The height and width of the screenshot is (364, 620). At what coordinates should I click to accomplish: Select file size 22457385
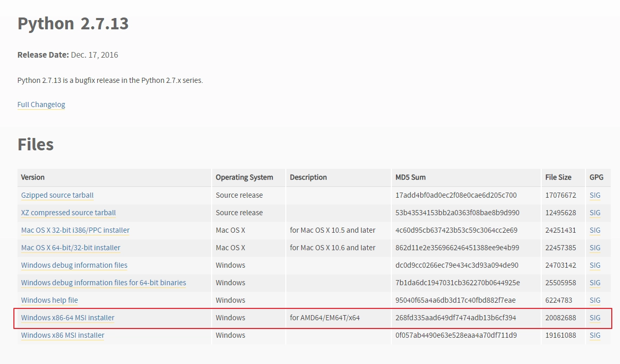tap(561, 248)
